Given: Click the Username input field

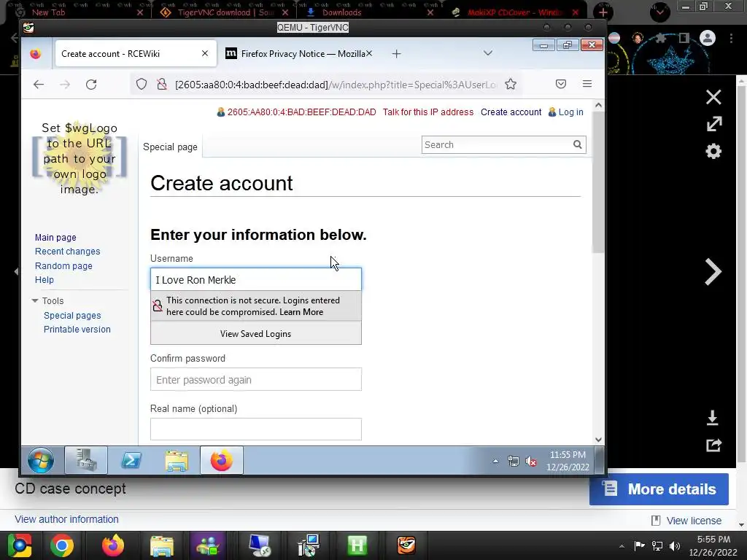Looking at the screenshot, I should click(x=256, y=279).
